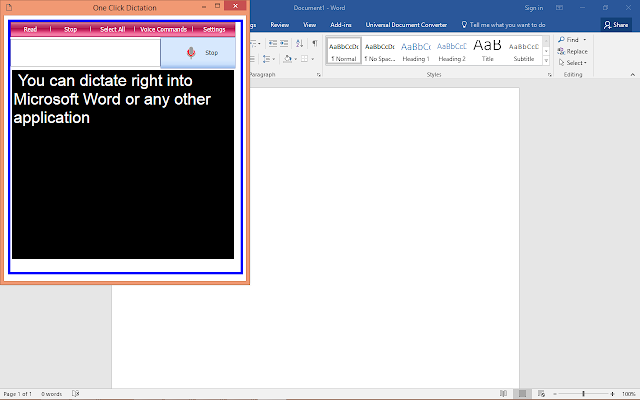Click the 100% zoom level
The width and height of the screenshot is (640, 400).
coord(629,394)
